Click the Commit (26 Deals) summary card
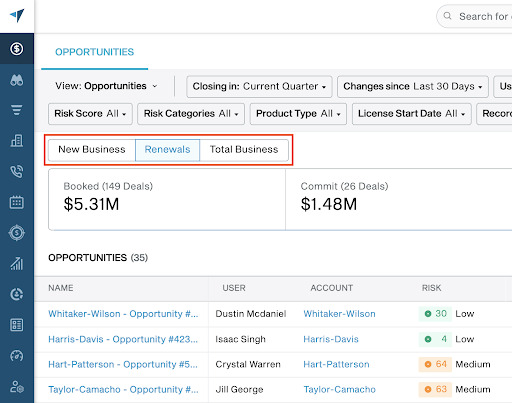Viewport: 512px width, 403px height. [399, 199]
